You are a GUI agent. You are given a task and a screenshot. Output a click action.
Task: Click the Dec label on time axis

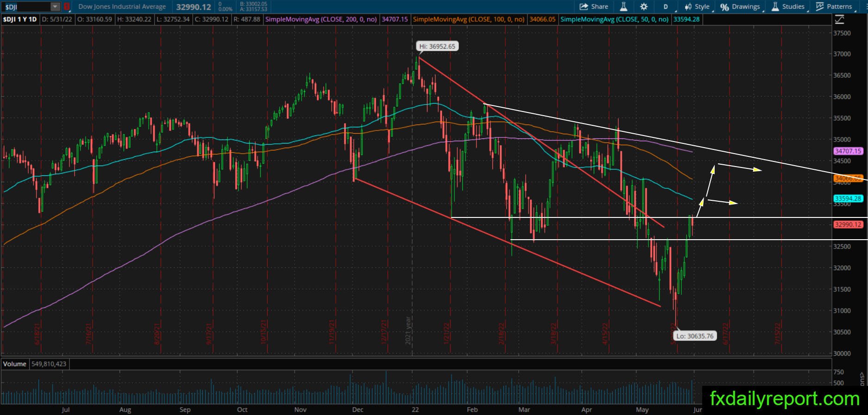tap(358, 409)
